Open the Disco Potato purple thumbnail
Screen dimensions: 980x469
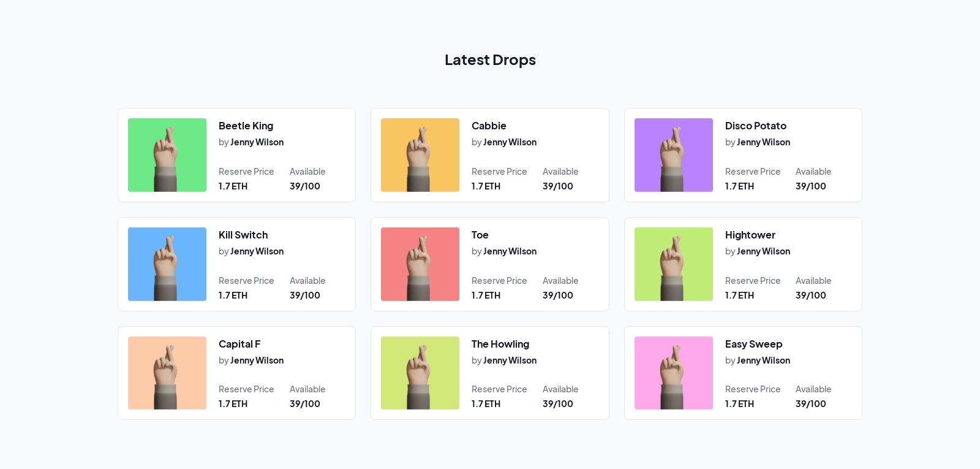674,155
